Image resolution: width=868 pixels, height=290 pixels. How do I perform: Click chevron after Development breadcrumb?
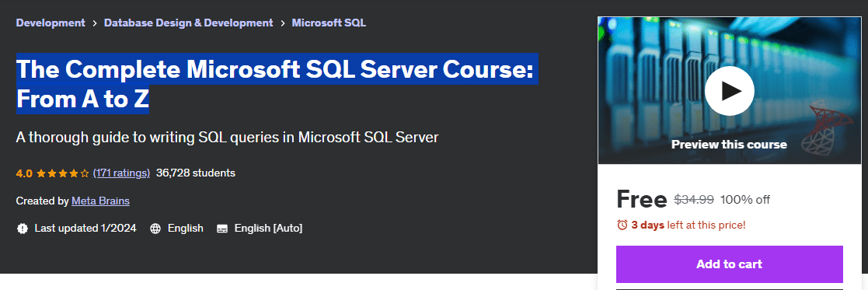95,23
